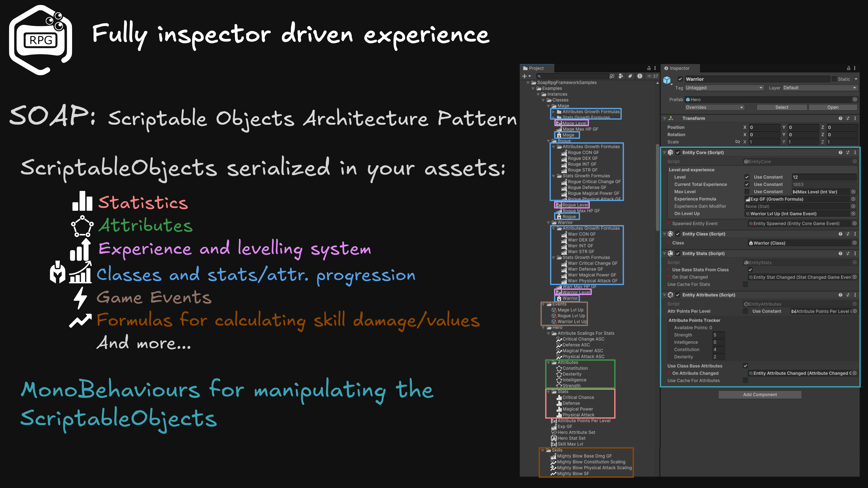Click the Add Component button

point(760,394)
